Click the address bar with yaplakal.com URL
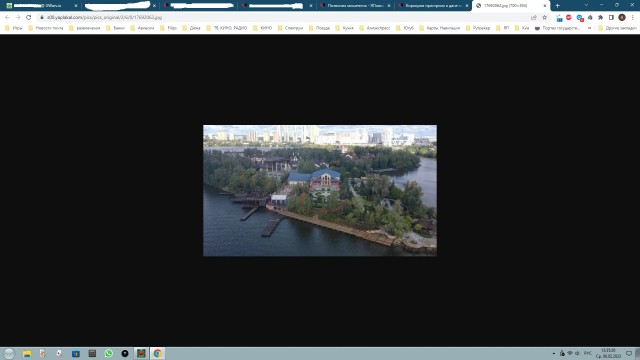Screen dimensions: 640x360 (x=286, y=18)
